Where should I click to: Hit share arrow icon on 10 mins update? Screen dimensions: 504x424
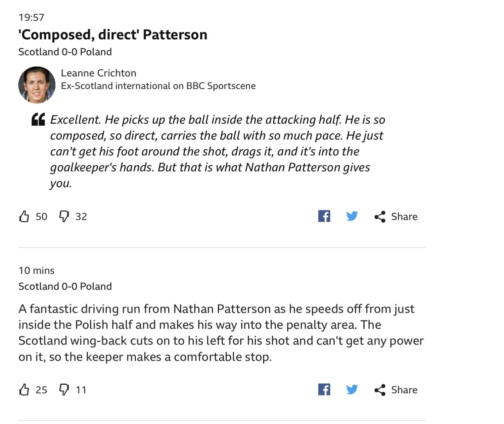pyautogui.click(x=380, y=390)
